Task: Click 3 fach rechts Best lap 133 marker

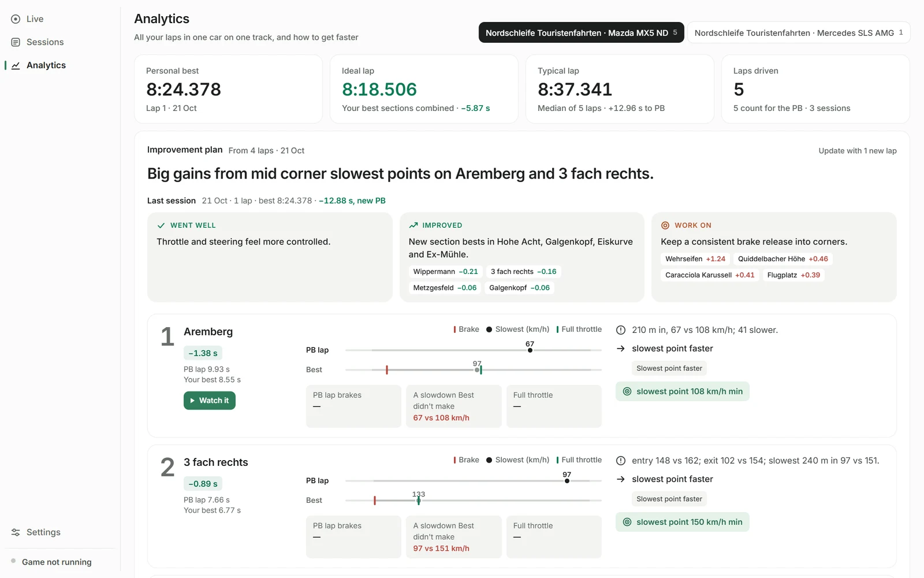Action: pos(419,501)
